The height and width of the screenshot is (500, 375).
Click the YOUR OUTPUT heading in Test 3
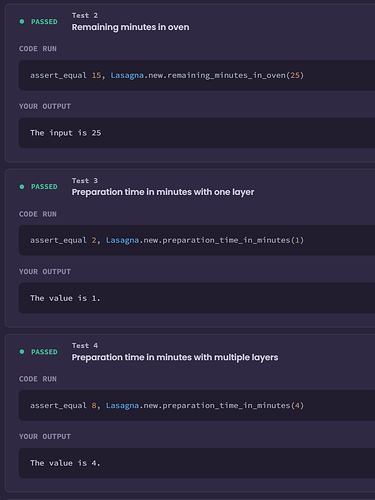(45, 272)
